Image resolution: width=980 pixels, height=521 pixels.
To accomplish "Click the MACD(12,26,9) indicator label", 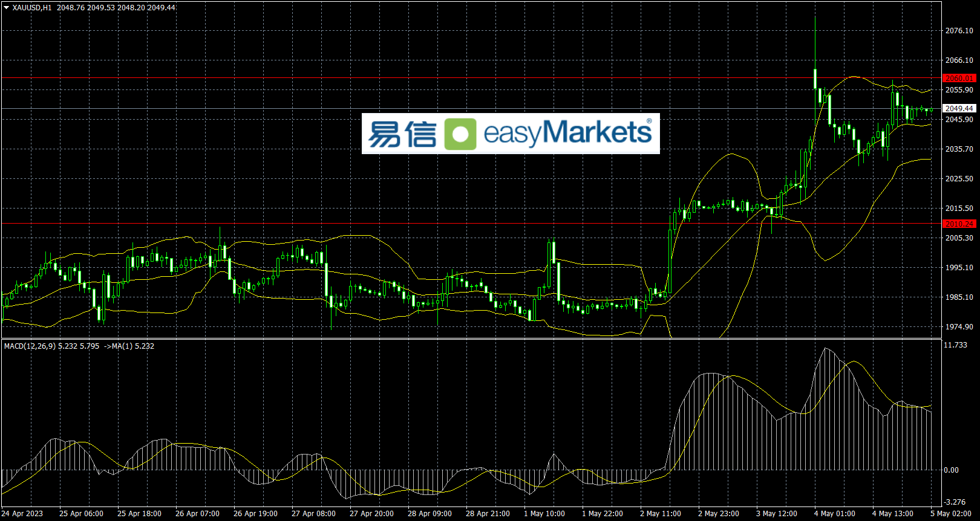I will [30, 346].
